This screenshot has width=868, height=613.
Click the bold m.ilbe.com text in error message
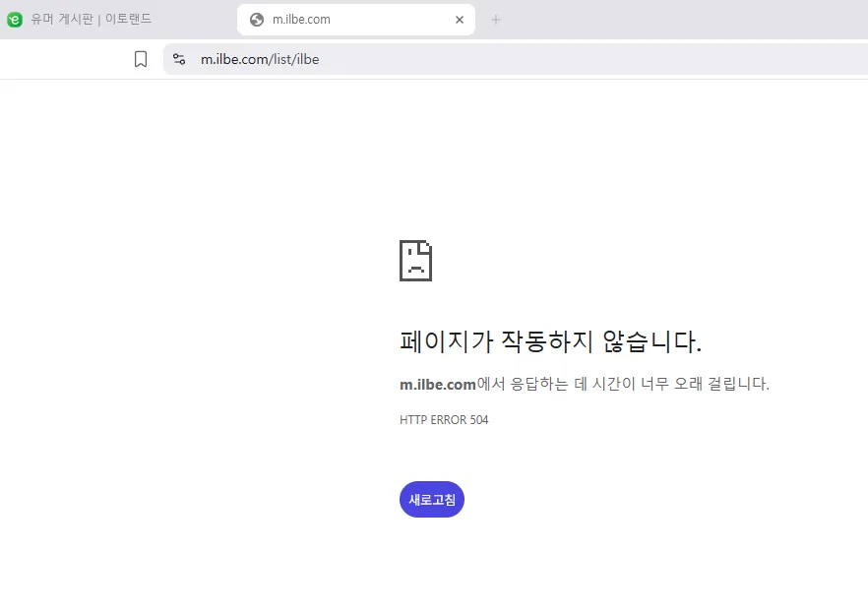coord(438,384)
